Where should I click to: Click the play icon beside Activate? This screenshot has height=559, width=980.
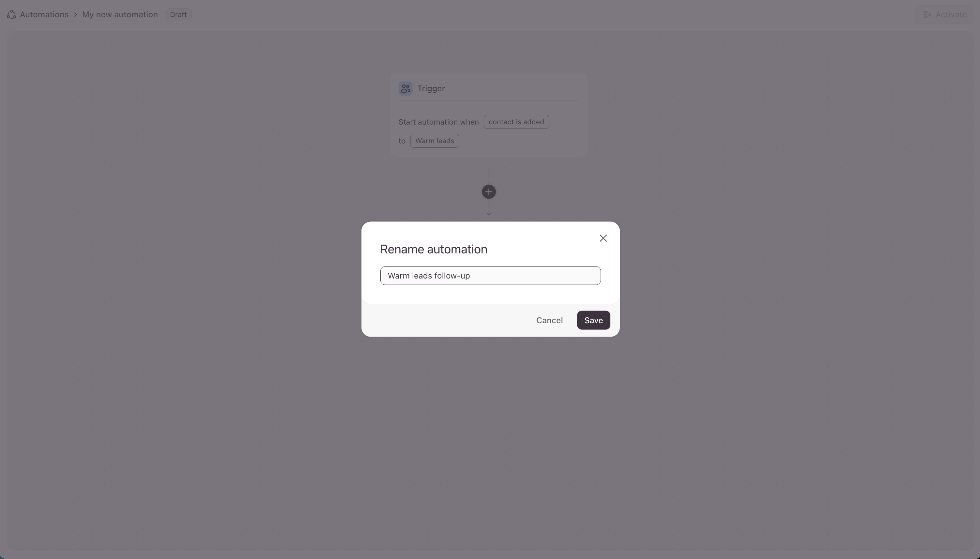coord(927,15)
